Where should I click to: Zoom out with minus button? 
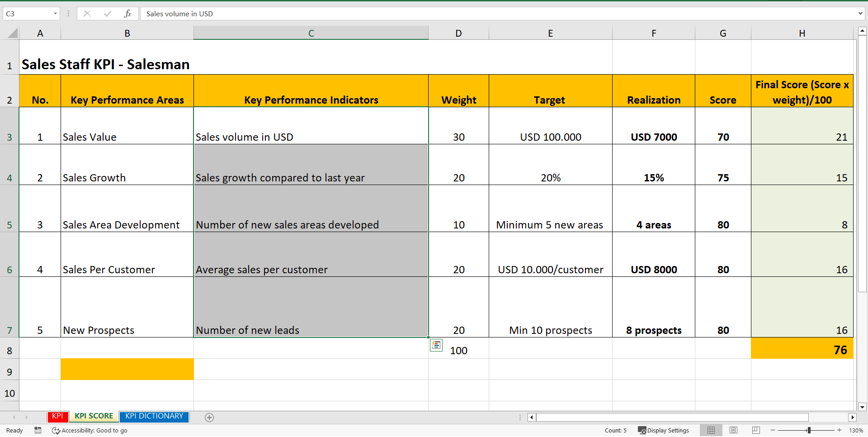click(x=773, y=430)
